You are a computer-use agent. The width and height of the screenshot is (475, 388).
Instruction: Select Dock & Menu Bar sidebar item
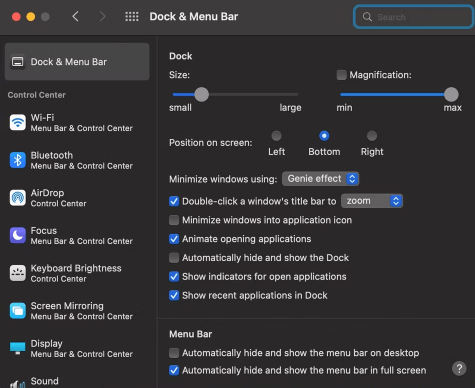77,62
